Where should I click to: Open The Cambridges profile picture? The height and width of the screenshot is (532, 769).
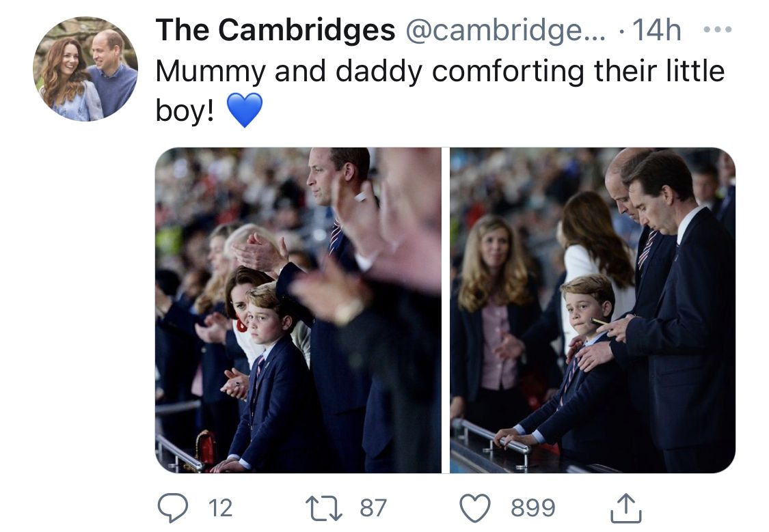click(x=85, y=69)
